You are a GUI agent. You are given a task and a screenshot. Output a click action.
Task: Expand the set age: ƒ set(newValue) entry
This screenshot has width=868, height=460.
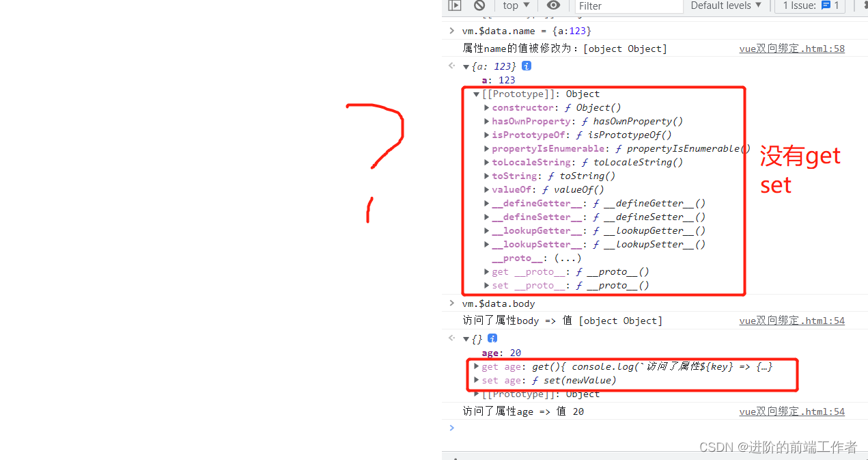pyautogui.click(x=477, y=381)
